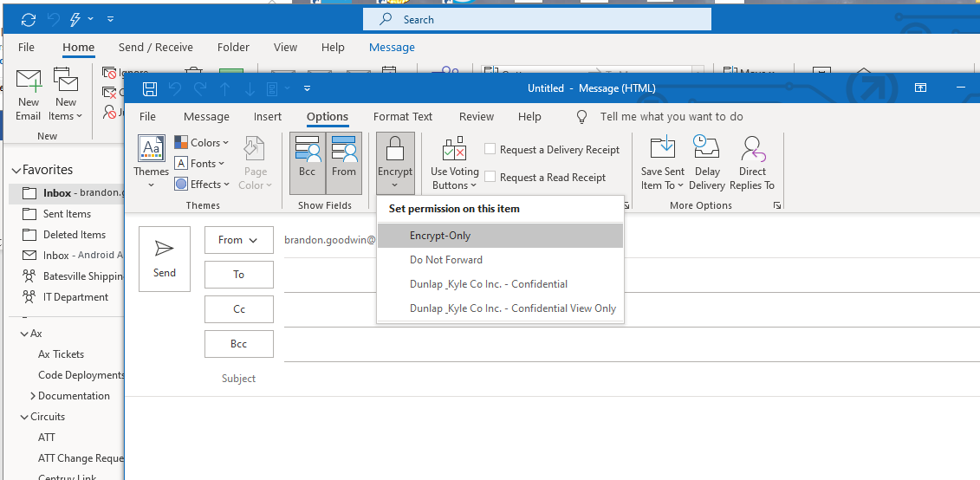Click Touch/Mouse mode lightning icon
This screenshot has height=480, width=980.
click(x=75, y=19)
